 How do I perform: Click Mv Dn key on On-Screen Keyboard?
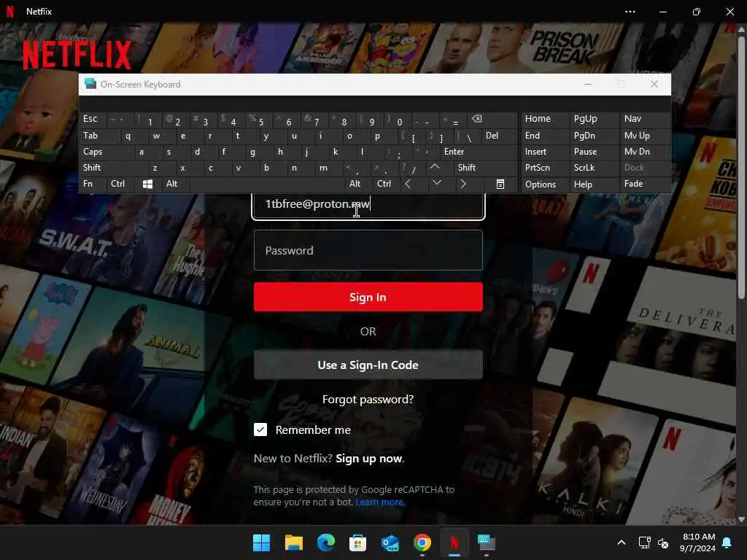tap(645, 152)
